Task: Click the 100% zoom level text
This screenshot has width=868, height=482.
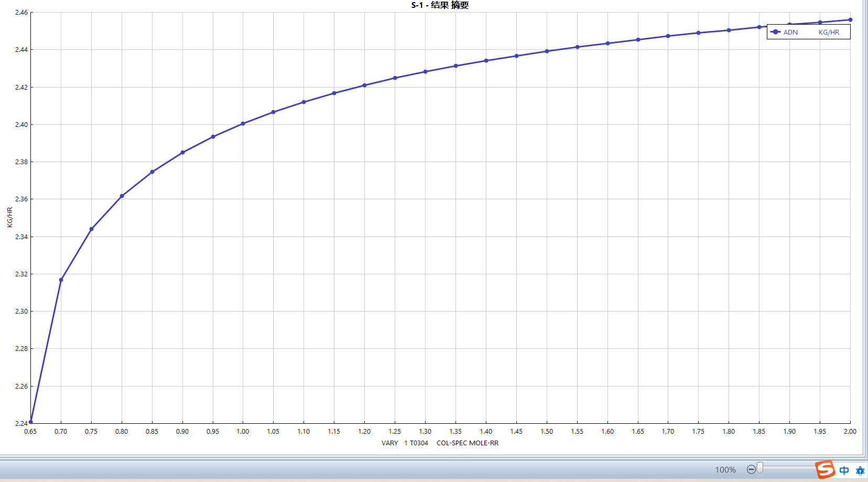Action: pos(725,470)
